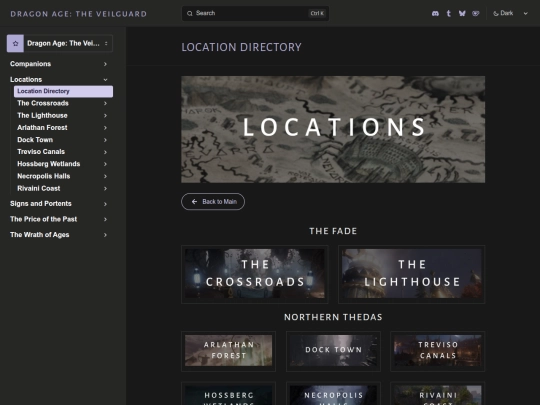
Task: Open The Lighthouse sidebar page
Action: coord(42,116)
